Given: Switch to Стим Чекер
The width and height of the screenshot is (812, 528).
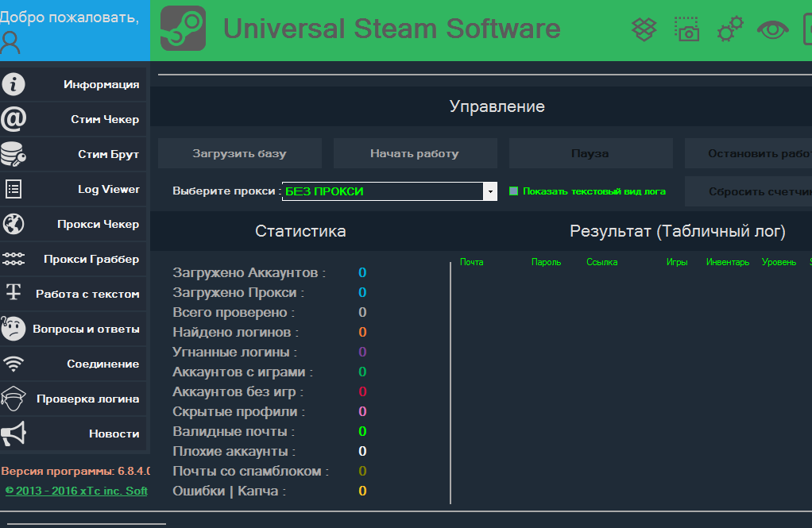Looking at the screenshot, I should (73, 119).
